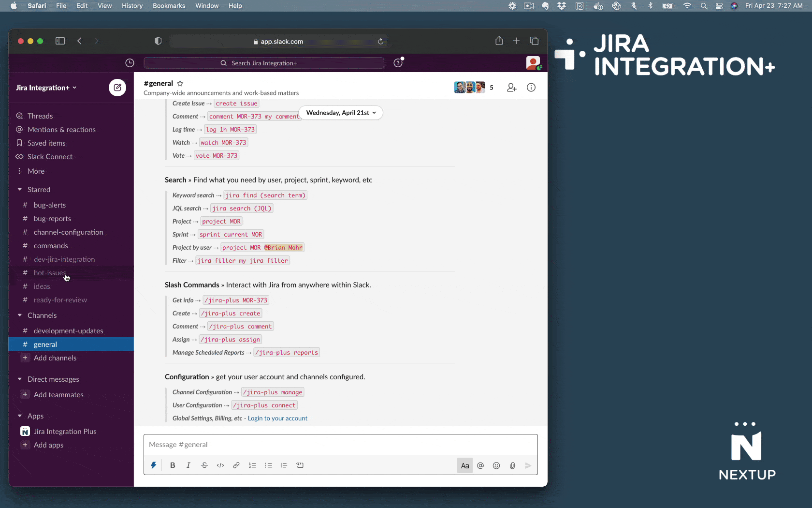The height and width of the screenshot is (508, 812).
Task: Open the Edit menu
Action: coord(82,6)
